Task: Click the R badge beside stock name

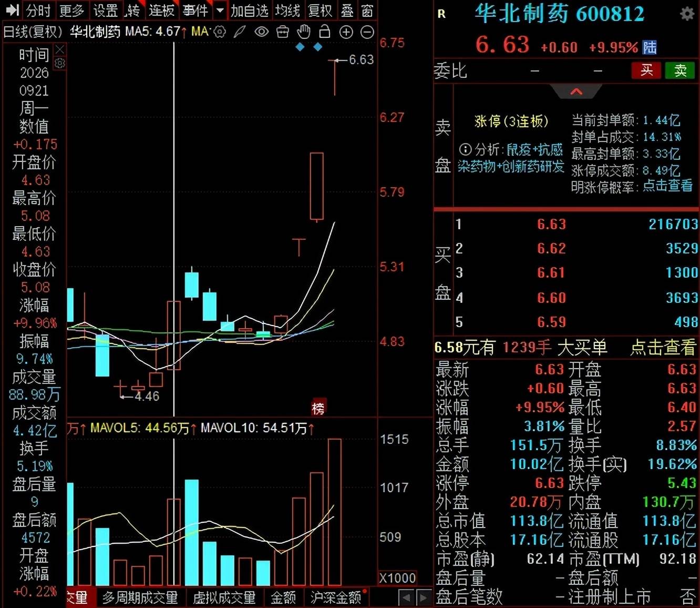Action: tap(441, 14)
